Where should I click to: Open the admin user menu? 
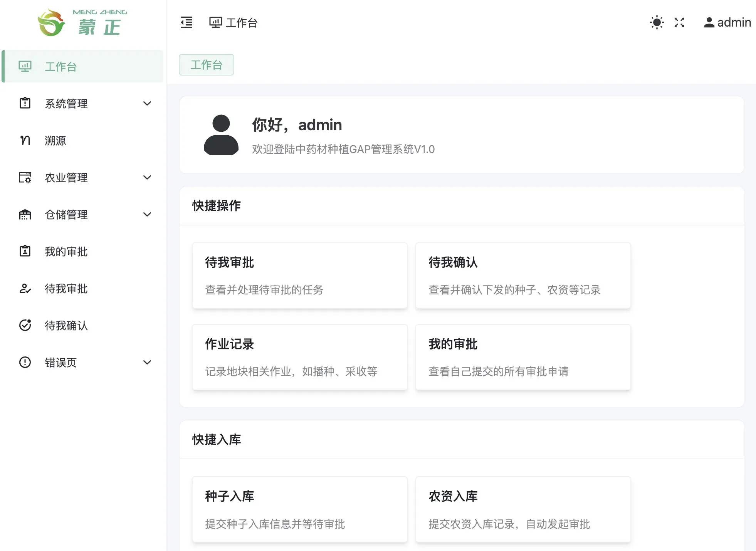727,22
